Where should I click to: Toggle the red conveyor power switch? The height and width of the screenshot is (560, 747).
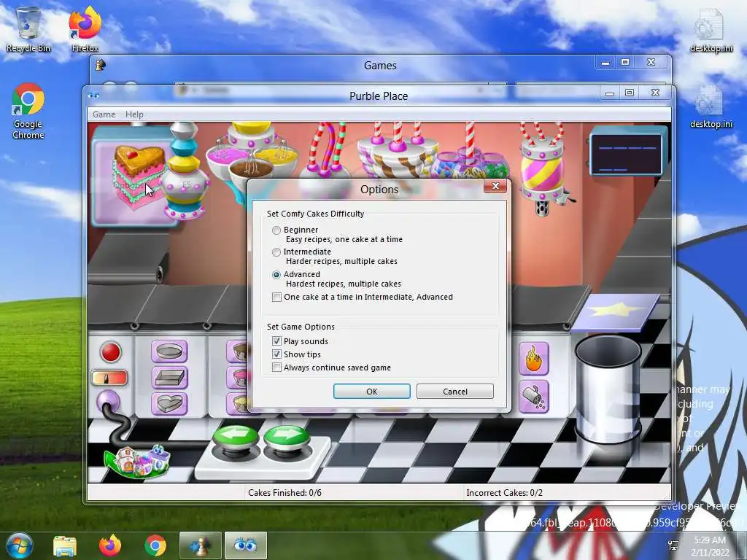click(109, 378)
